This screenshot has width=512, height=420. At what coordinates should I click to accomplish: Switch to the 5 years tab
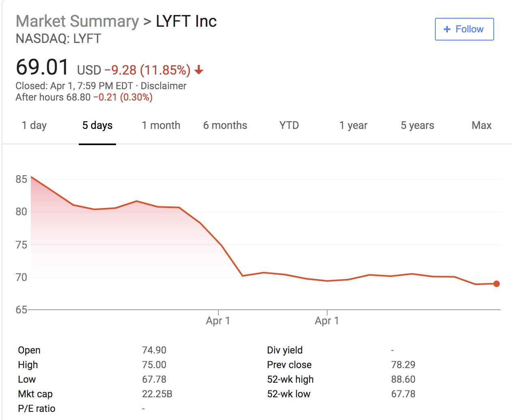point(417,125)
